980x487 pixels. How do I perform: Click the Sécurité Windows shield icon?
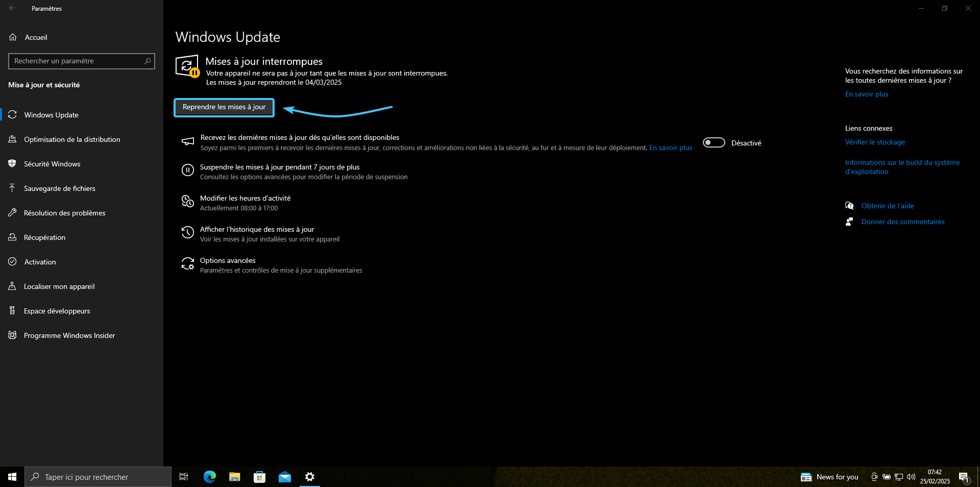(x=13, y=164)
